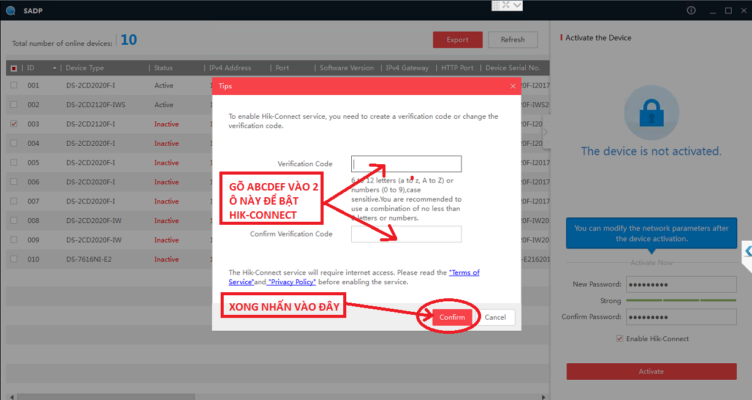
Task: Select device row DS-7616NI-E2
Action: pyautogui.click(x=278, y=259)
